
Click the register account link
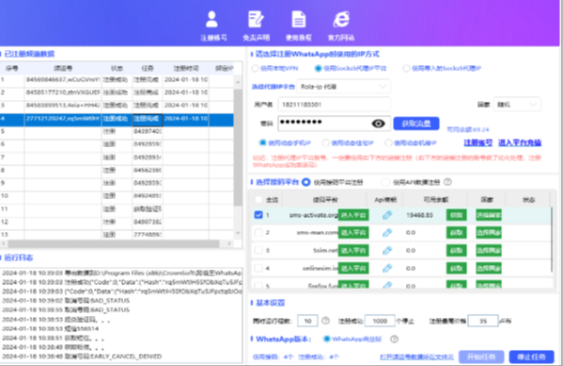478,143
